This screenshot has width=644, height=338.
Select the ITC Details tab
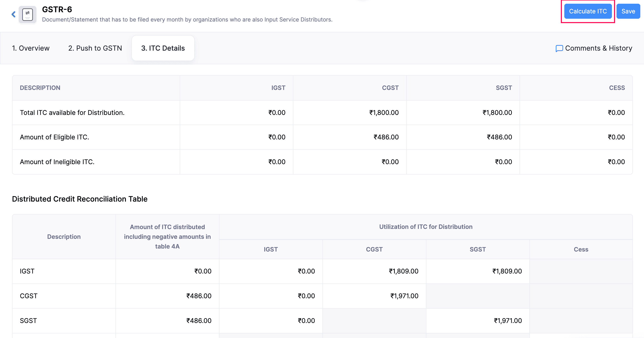[163, 48]
